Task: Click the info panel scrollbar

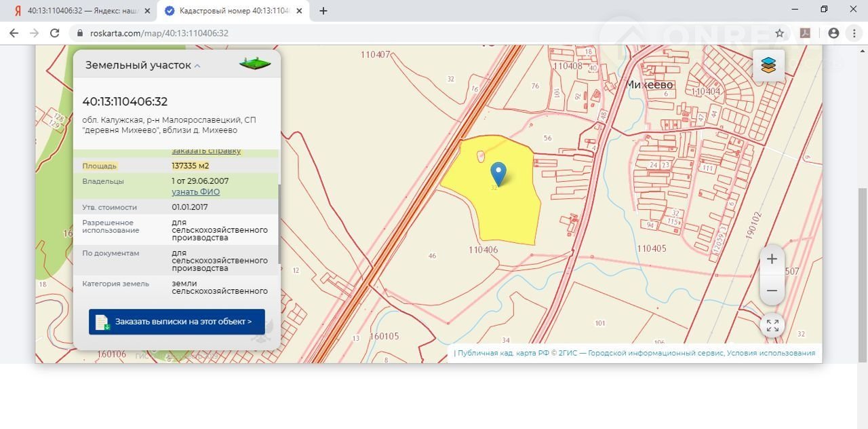Action: pos(278,224)
